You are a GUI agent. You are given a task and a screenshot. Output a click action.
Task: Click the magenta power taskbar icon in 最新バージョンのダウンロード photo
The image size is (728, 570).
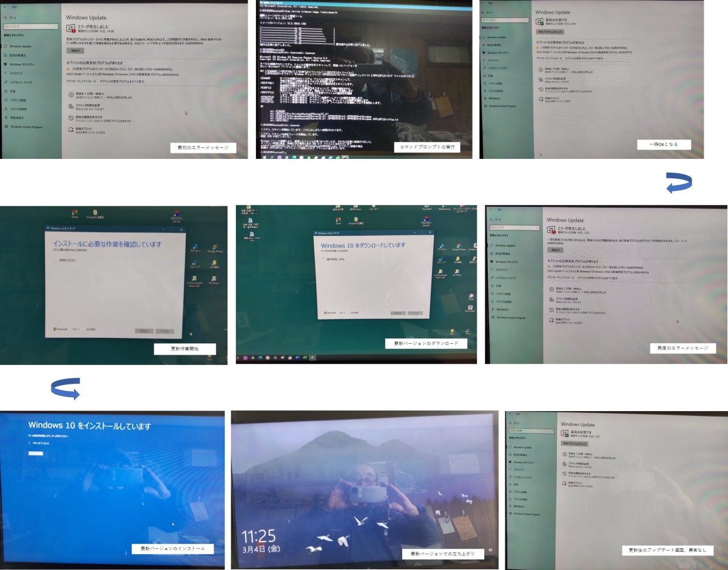click(246, 358)
